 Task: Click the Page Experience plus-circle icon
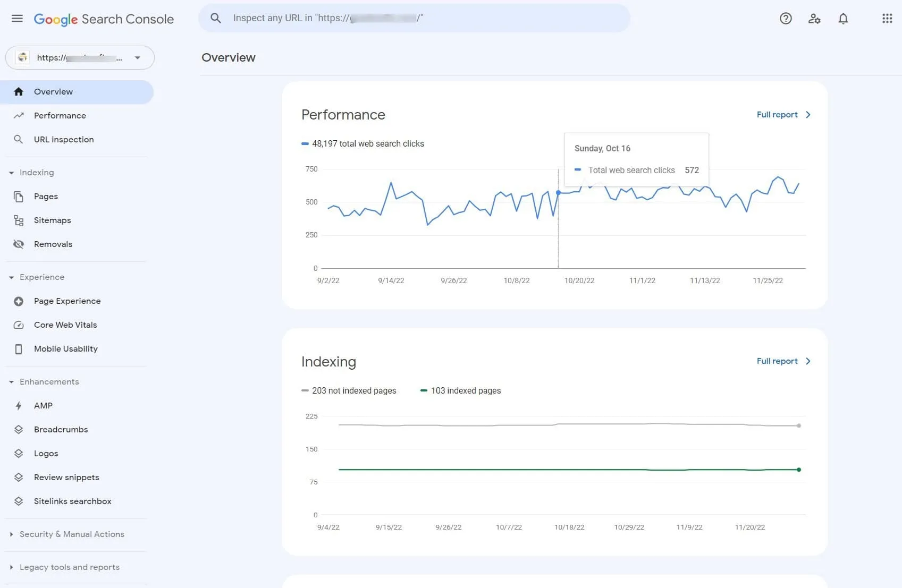(x=19, y=301)
